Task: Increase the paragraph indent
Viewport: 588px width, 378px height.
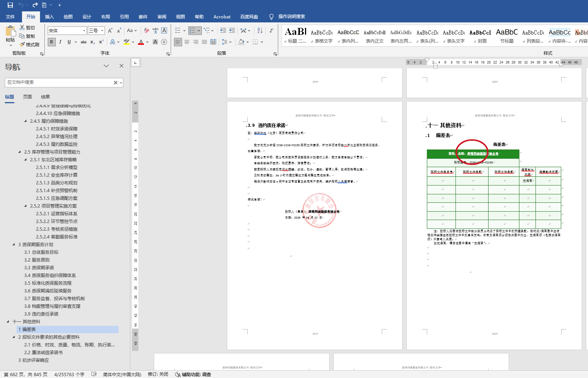Action: (x=232, y=30)
